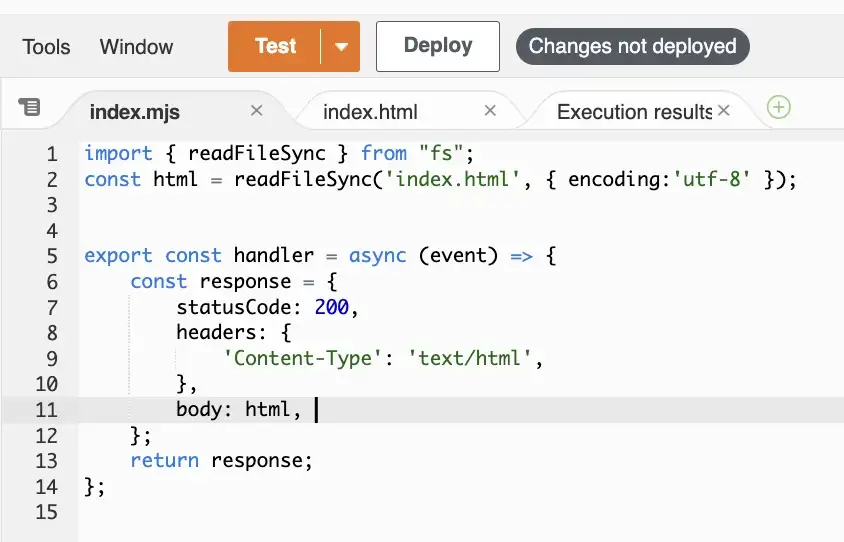Click the "fs" string on line 1

tap(441, 153)
